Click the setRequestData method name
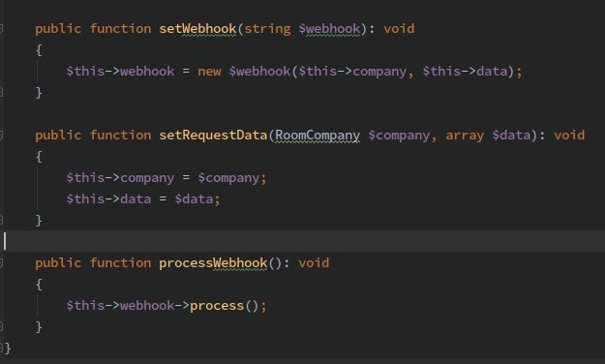The image size is (605, 364). (x=213, y=136)
